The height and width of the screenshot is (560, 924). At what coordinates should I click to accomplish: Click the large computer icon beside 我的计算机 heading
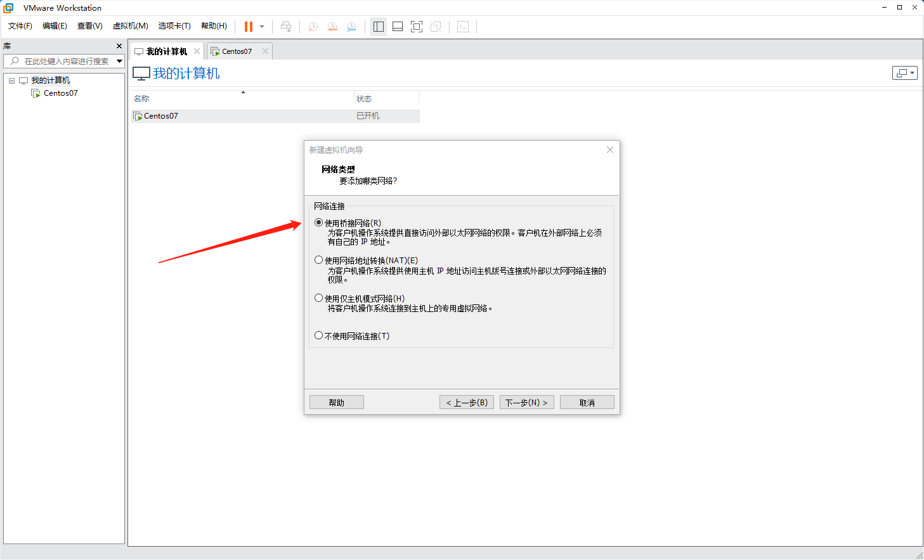141,74
